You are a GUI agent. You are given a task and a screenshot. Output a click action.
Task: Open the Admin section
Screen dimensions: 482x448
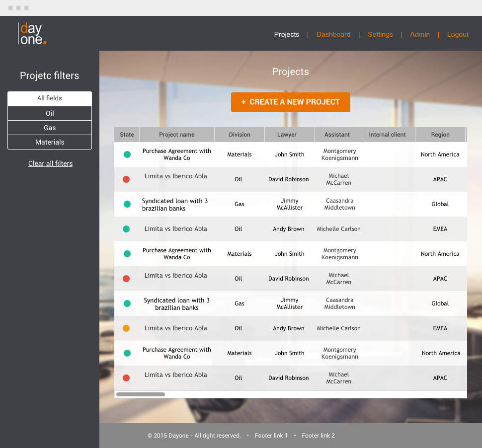tap(420, 34)
